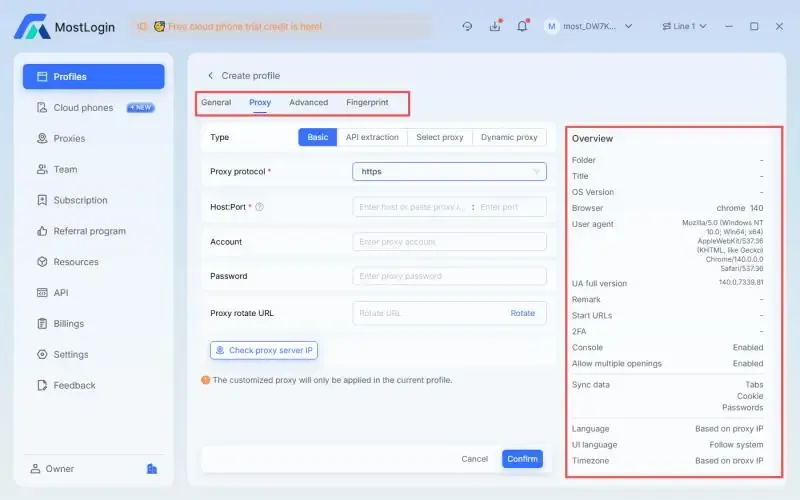Click the user avatar M icon
The height and width of the screenshot is (500, 800).
coord(551,26)
